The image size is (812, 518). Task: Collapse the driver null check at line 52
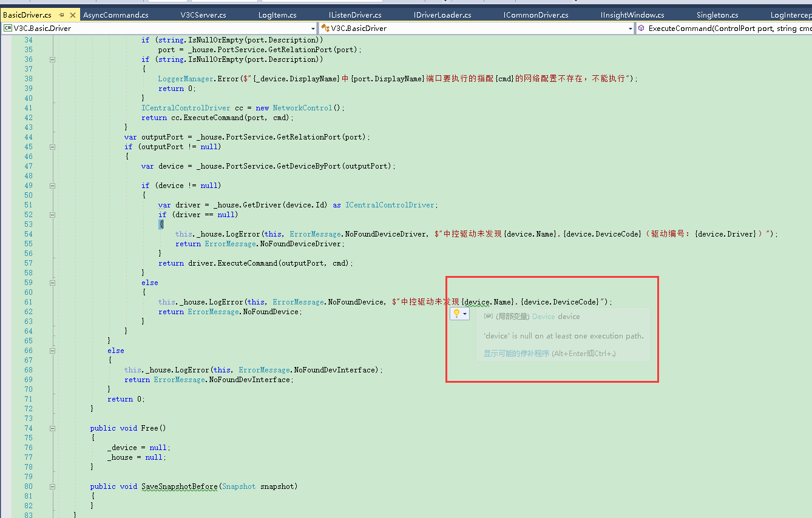click(52, 215)
